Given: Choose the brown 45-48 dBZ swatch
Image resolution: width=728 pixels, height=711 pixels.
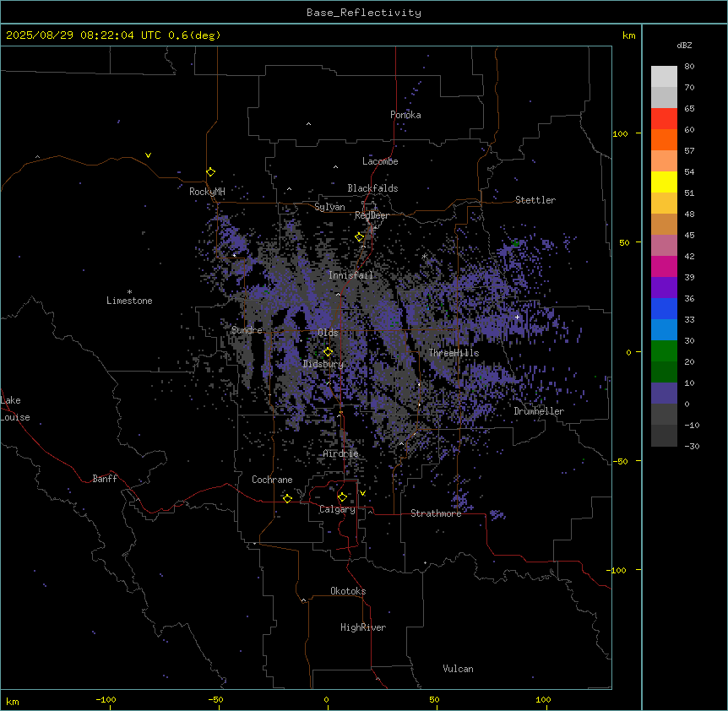Looking at the screenshot, I should [664, 224].
